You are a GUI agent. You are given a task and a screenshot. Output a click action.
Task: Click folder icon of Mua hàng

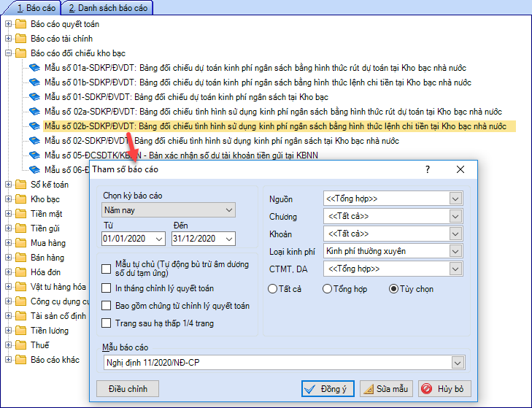click(x=20, y=243)
